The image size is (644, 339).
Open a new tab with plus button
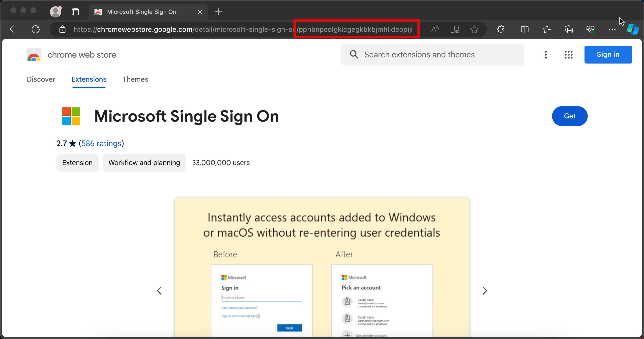[218, 12]
